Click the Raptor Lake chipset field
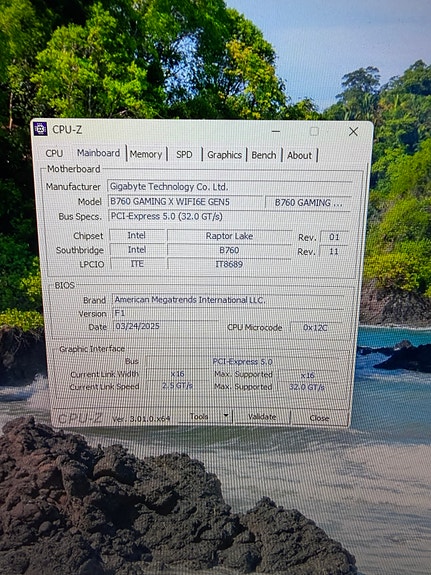Image resolution: width=431 pixels, height=575 pixels. [x=229, y=236]
